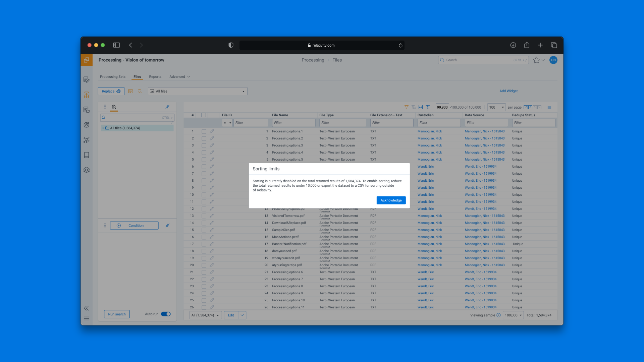Expand the All files tree node
This screenshot has height=362, width=644.
click(103, 128)
